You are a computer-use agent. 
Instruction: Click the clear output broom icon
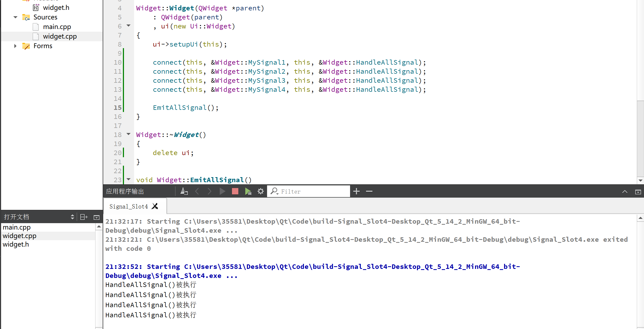[x=184, y=191]
